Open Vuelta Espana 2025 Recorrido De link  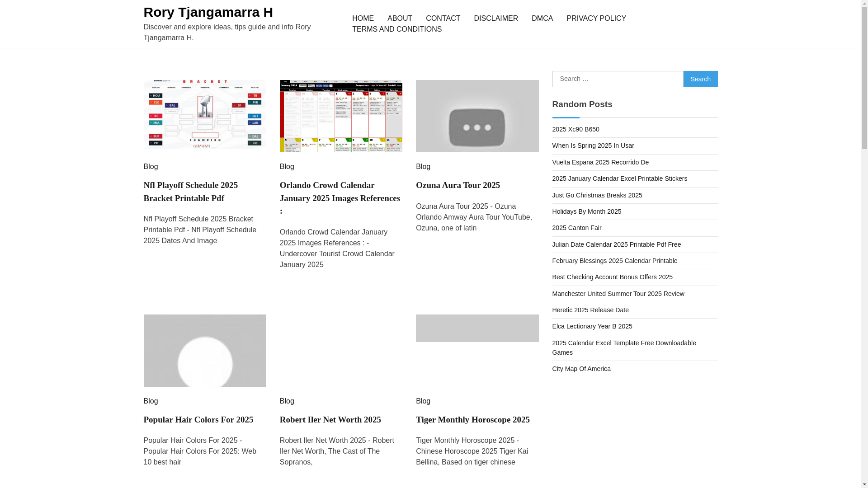coord(600,162)
